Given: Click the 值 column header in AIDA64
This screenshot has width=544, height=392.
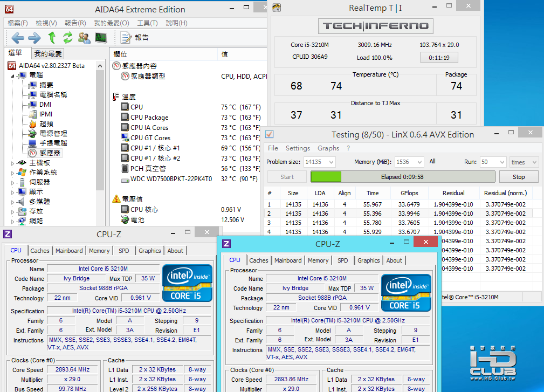Looking at the screenshot, I should tap(243, 54).
